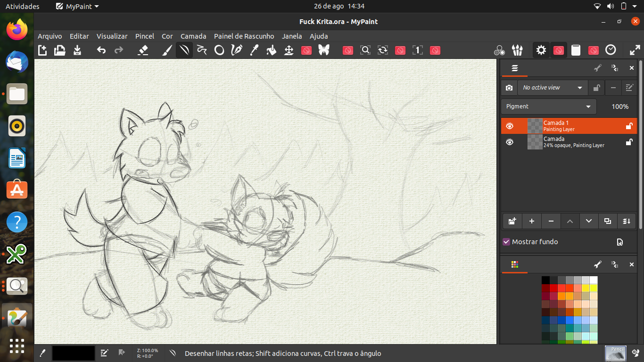Lock the Camada 1 layer
Image resolution: width=644 pixels, height=362 pixels.
629,126
